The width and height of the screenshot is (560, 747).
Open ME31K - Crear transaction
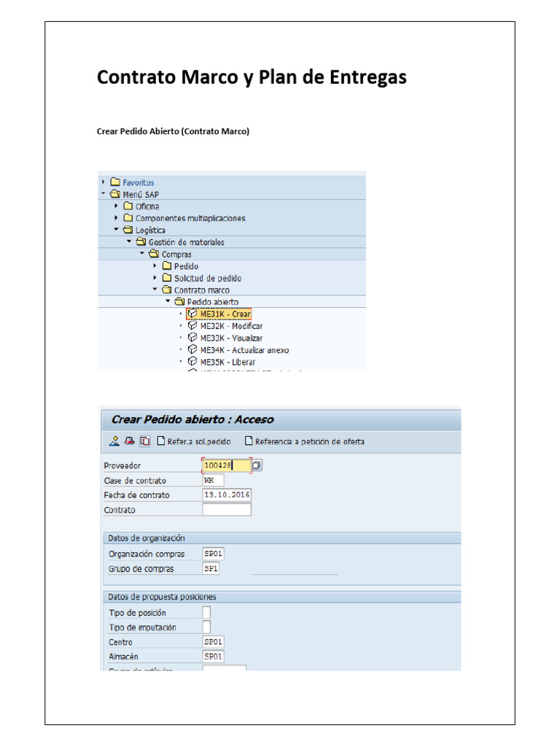point(225,314)
